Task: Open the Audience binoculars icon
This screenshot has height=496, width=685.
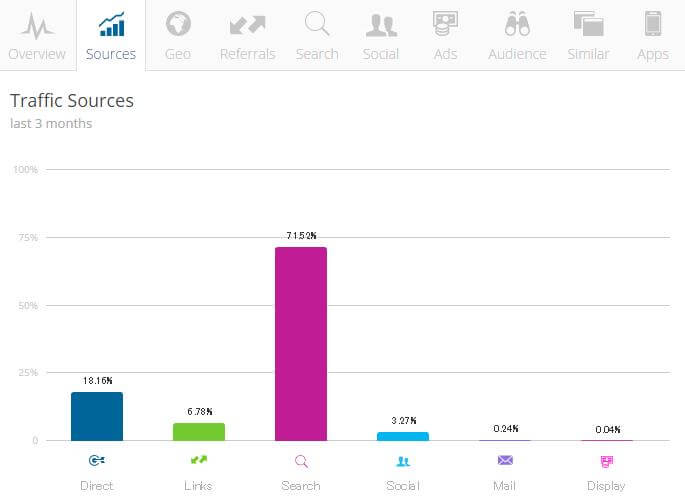Action: click(x=517, y=24)
